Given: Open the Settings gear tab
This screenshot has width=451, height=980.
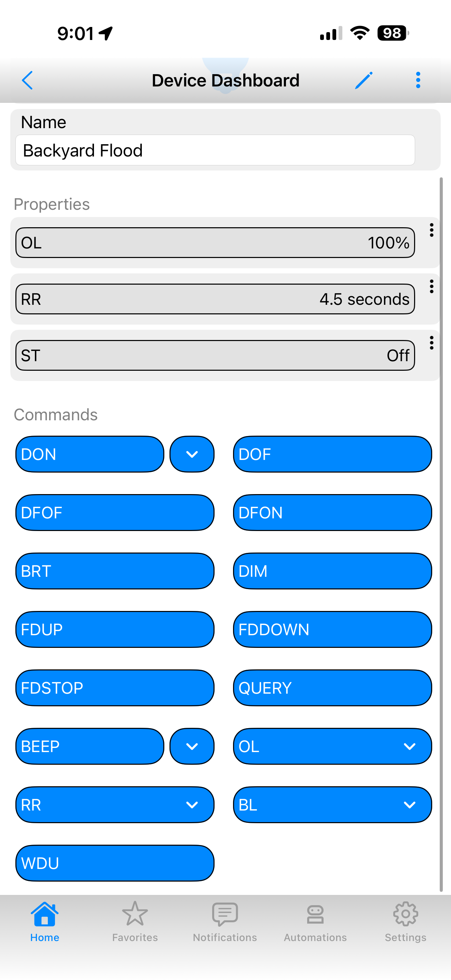Looking at the screenshot, I should click(405, 920).
